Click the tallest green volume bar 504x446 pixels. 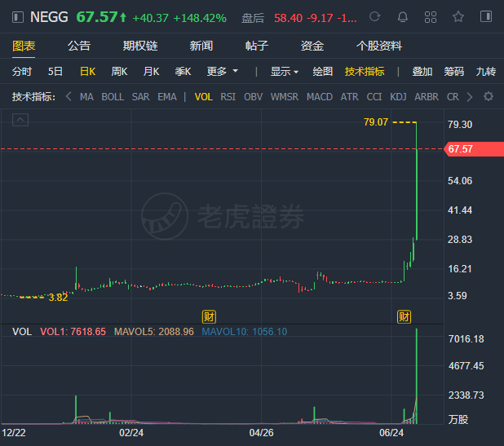point(417,376)
